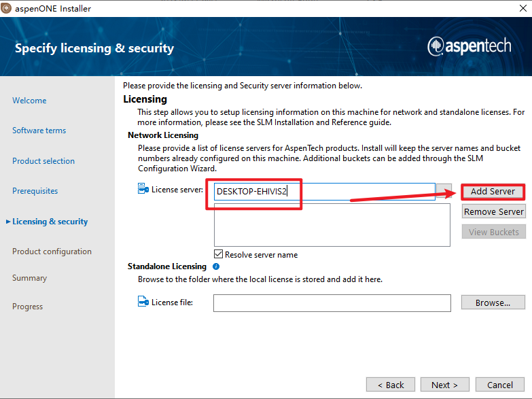Click the License file key icon

[143, 302]
